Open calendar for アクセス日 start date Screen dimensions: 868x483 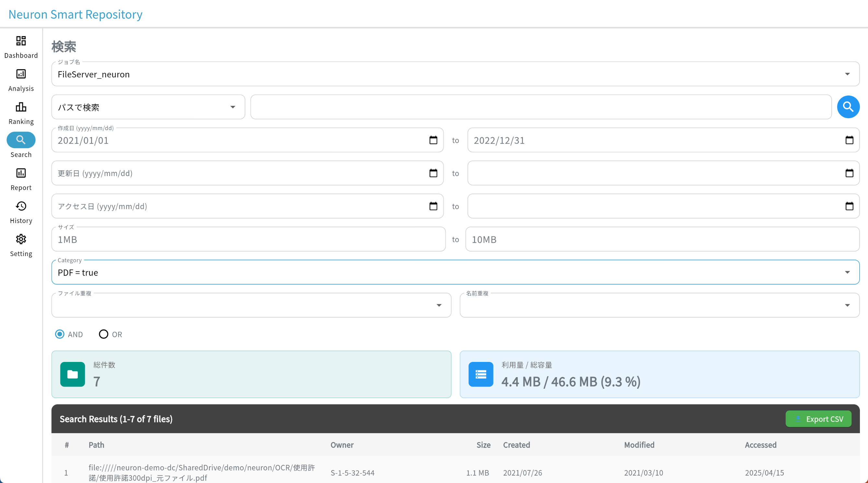[x=433, y=206]
